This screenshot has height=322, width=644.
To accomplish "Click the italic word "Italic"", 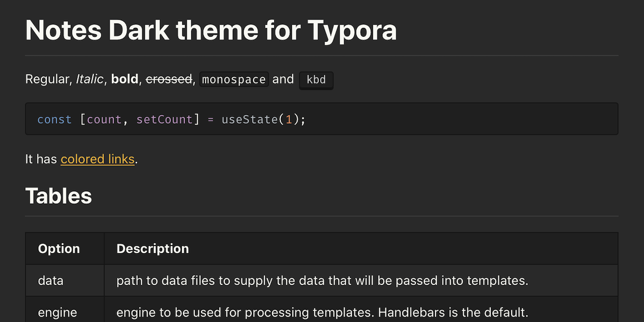I will [90, 79].
